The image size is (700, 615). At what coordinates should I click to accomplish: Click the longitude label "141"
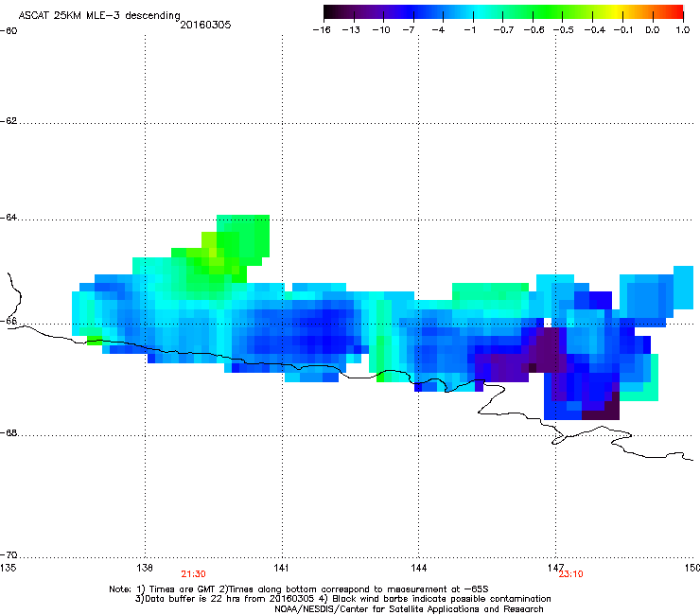click(x=282, y=568)
